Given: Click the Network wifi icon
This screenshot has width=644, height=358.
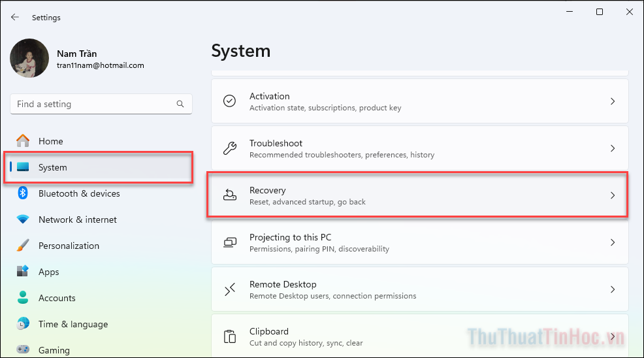Looking at the screenshot, I should coord(23,219).
